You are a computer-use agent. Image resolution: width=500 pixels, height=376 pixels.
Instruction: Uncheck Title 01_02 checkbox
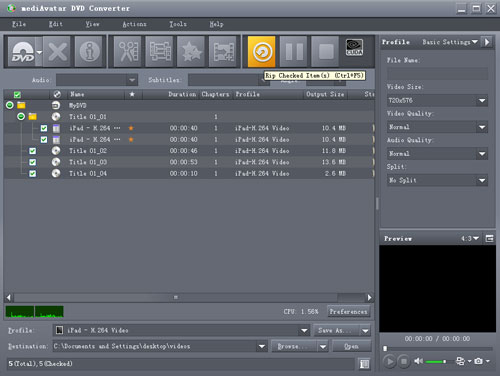click(x=32, y=151)
